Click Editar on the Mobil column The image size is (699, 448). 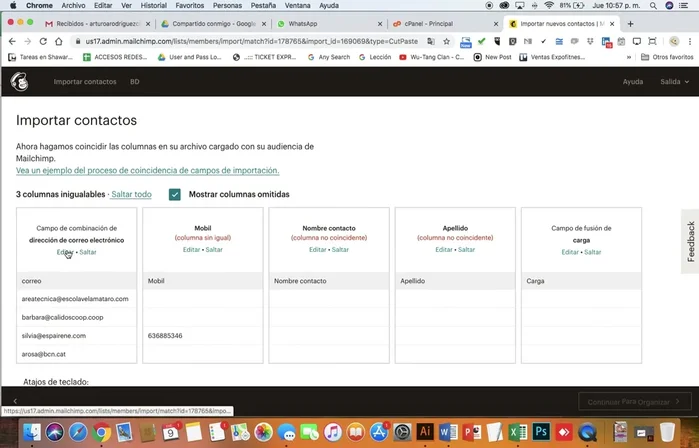coord(191,250)
